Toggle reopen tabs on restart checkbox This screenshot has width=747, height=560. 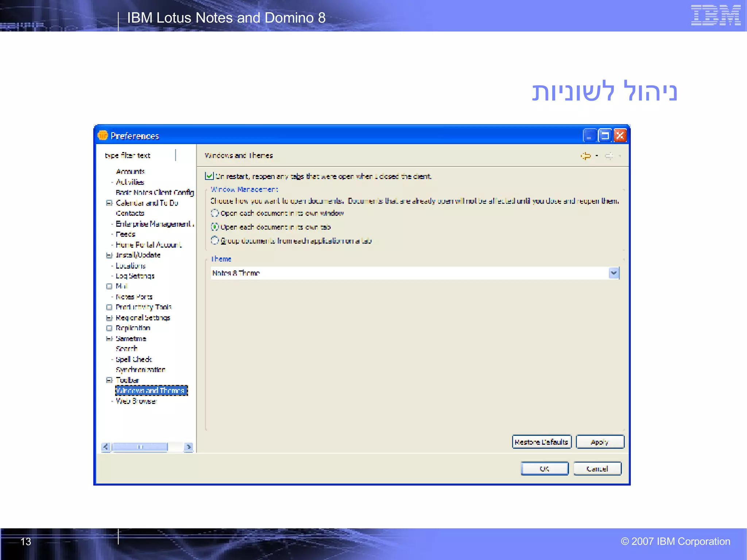point(209,176)
